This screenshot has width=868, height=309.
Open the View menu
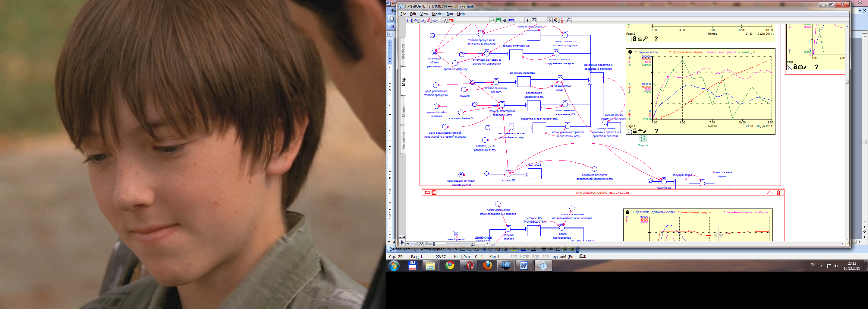point(424,14)
